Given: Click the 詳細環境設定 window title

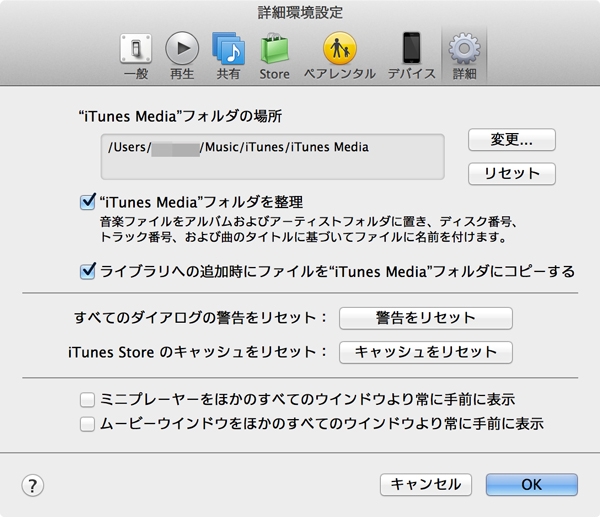Looking at the screenshot, I should tap(300, 13).
